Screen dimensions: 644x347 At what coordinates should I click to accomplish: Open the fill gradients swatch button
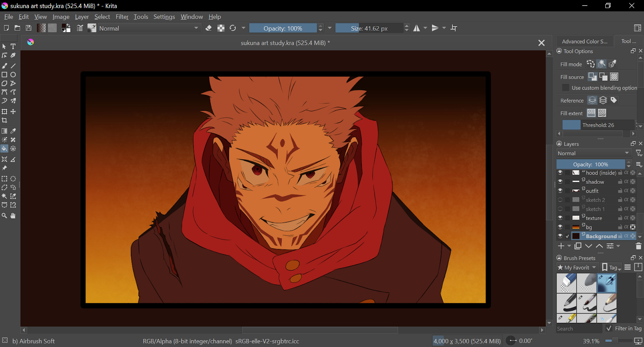tap(41, 28)
